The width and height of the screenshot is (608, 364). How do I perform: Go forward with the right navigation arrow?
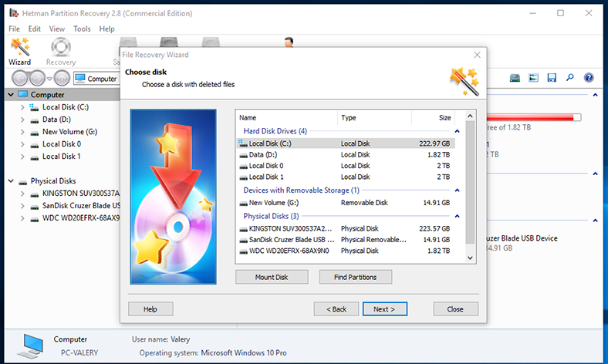point(38,79)
